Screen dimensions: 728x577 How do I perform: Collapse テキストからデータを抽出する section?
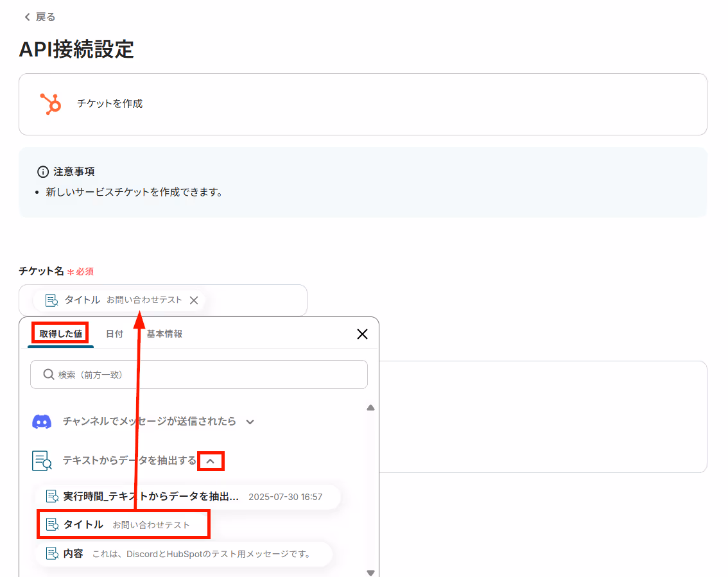[x=211, y=461]
